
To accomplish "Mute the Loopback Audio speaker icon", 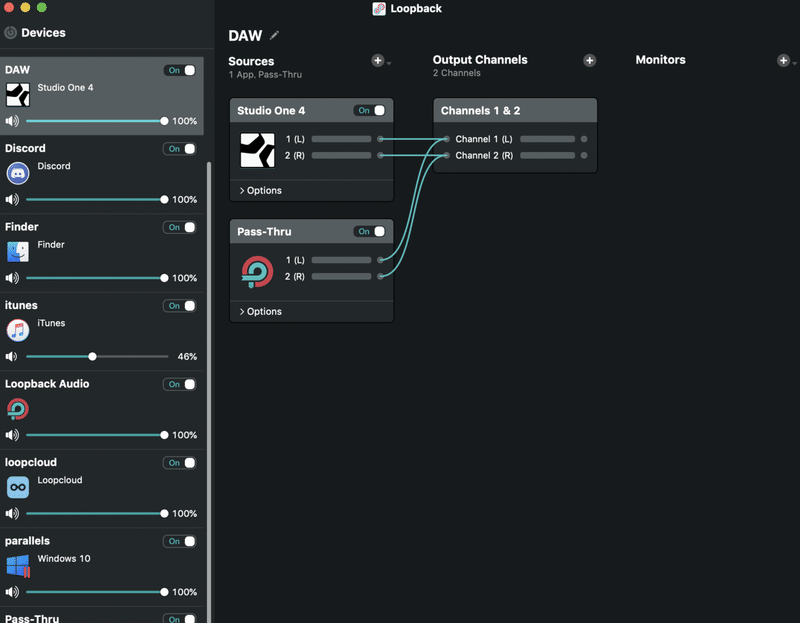I will [12, 435].
